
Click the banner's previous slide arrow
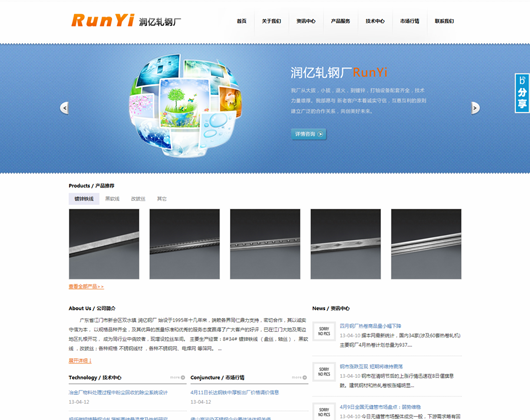tap(64, 108)
